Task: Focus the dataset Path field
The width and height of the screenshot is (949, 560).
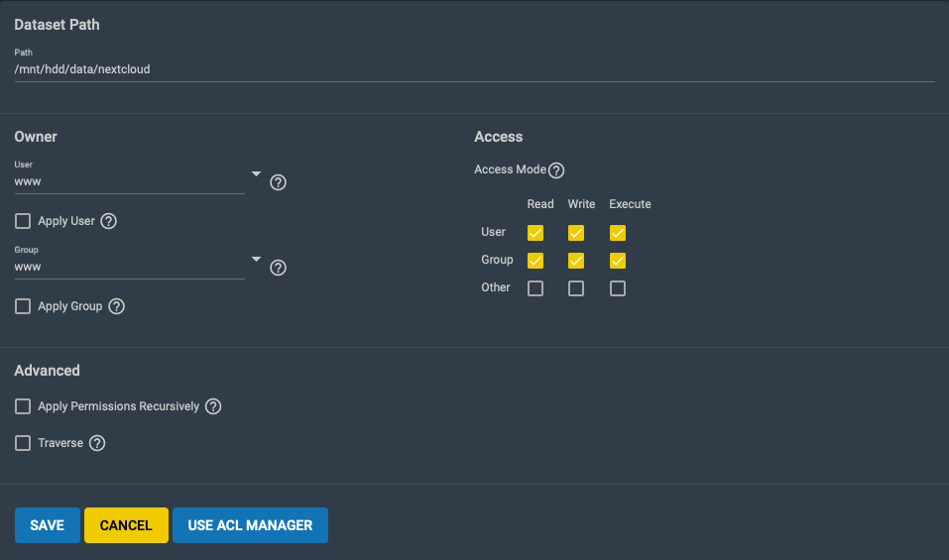Action: coord(474,69)
